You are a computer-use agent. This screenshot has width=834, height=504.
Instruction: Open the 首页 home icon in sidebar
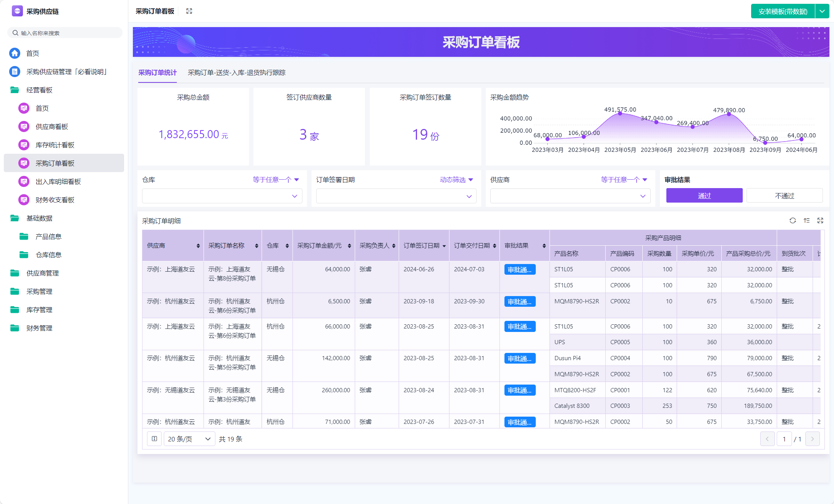[x=15, y=53]
